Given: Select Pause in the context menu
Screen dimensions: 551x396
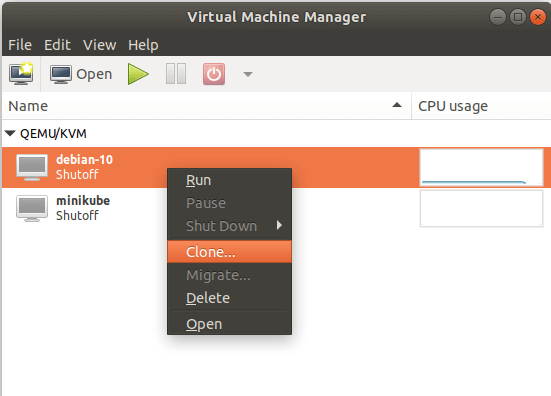Looking at the screenshot, I should (x=229, y=203).
